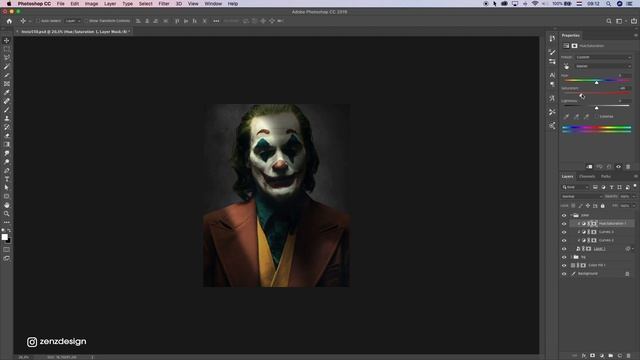Select the Background layer name
The image size is (640, 360).
587,274
